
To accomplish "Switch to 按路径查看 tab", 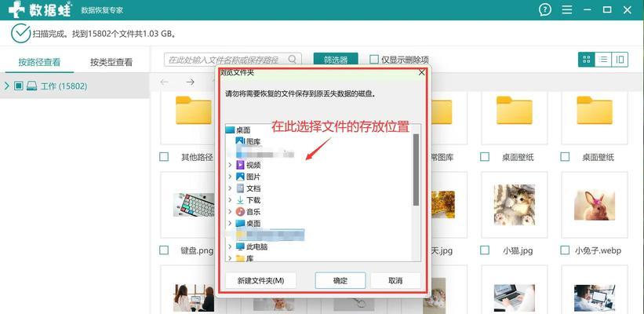I will click(39, 62).
